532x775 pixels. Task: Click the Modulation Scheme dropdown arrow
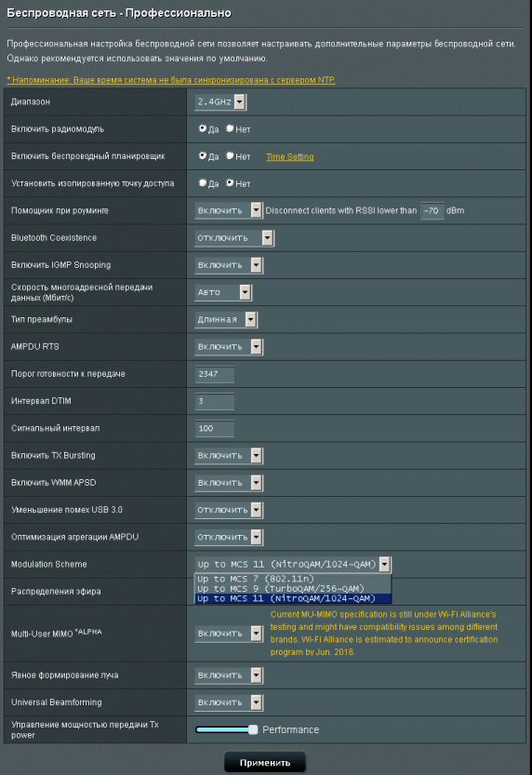[385, 564]
